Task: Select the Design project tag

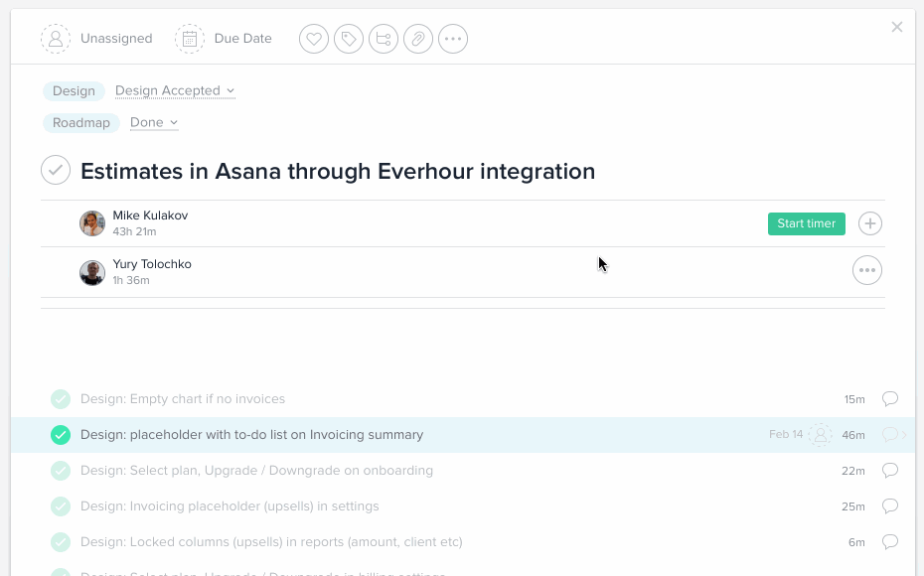Action: point(74,90)
